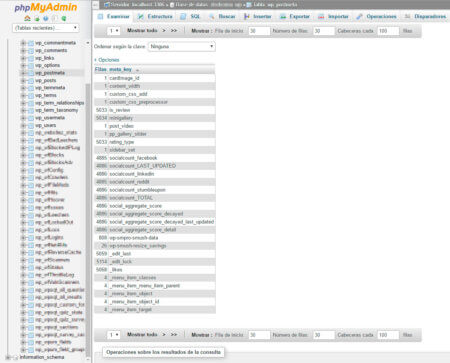Click the green reload navigation icon

[64, 19]
